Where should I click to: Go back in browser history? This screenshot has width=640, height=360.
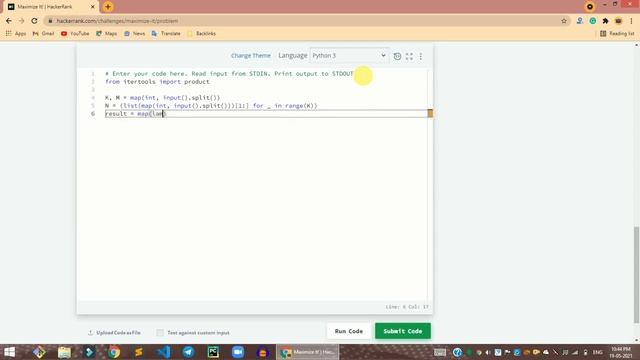(x=9, y=21)
